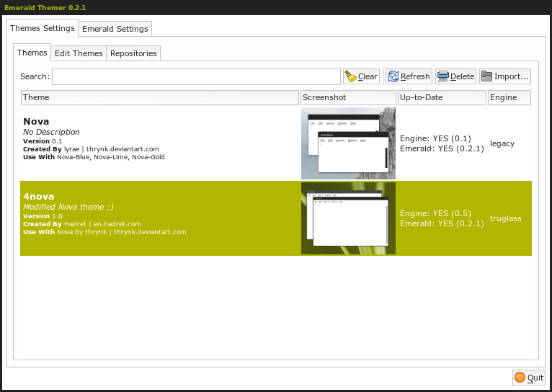Switch to Themes Settings tab
Viewport: 552px width, 392px height.
[43, 28]
